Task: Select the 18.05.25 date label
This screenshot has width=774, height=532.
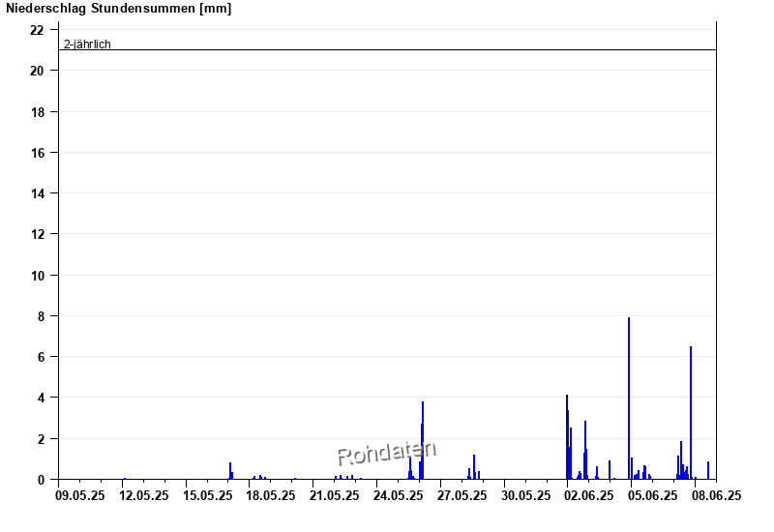Action: [270, 495]
